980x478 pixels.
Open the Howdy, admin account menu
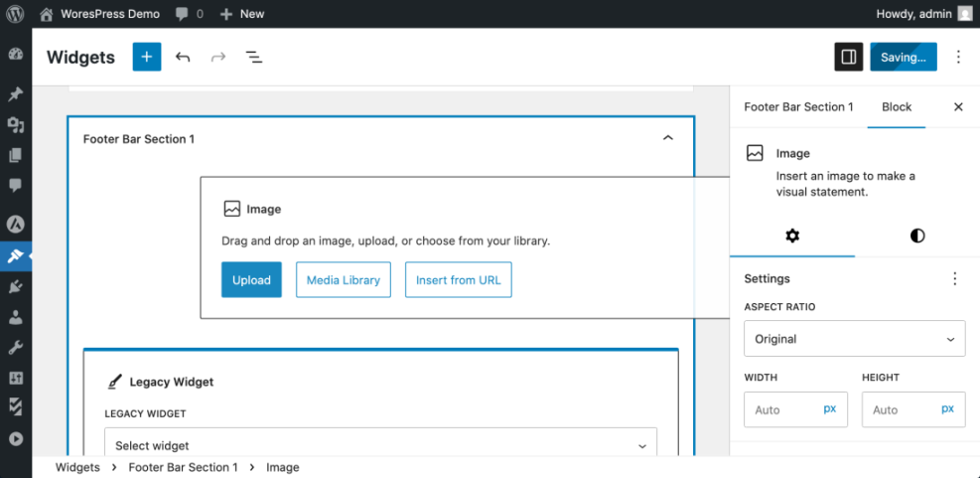[924, 14]
